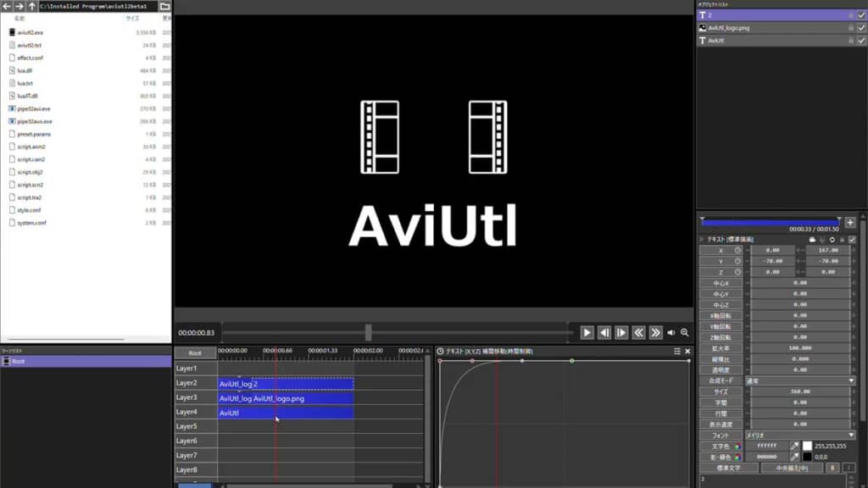
Task: Open the graph editor list menu icon
Action: (x=677, y=352)
